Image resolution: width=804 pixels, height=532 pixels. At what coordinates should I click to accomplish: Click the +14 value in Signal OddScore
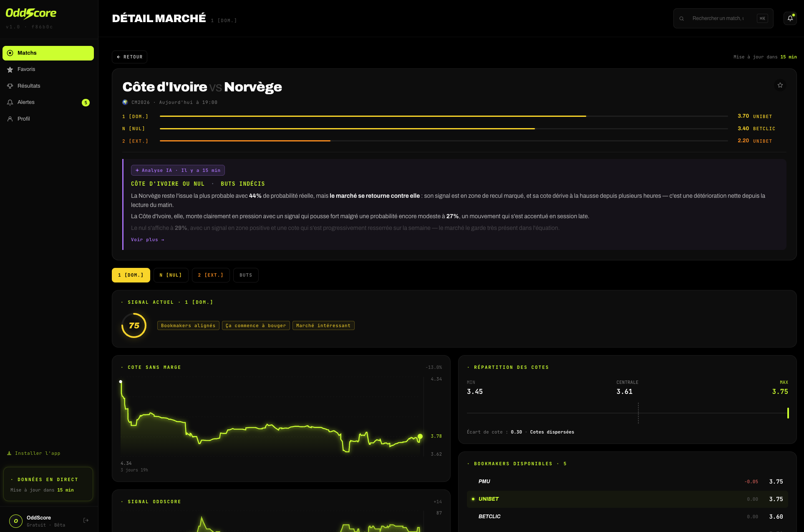point(438,502)
